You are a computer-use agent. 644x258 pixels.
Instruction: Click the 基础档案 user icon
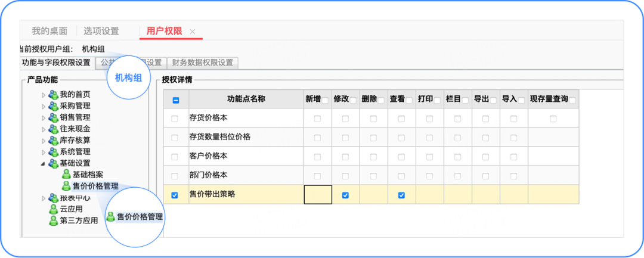(66, 175)
